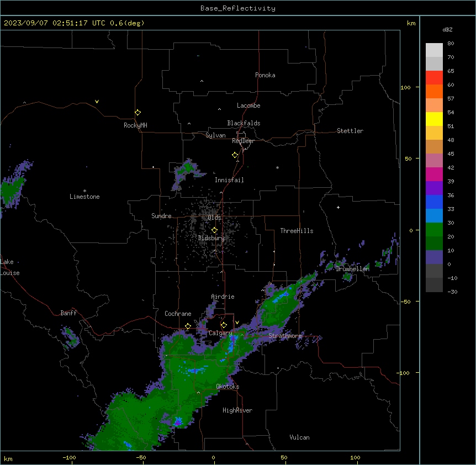Image resolution: width=476 pixels, height=465 pixels.
Task: Click the Base_Reflectivity title
Action: pyautogui.click(x=238, y=8)
